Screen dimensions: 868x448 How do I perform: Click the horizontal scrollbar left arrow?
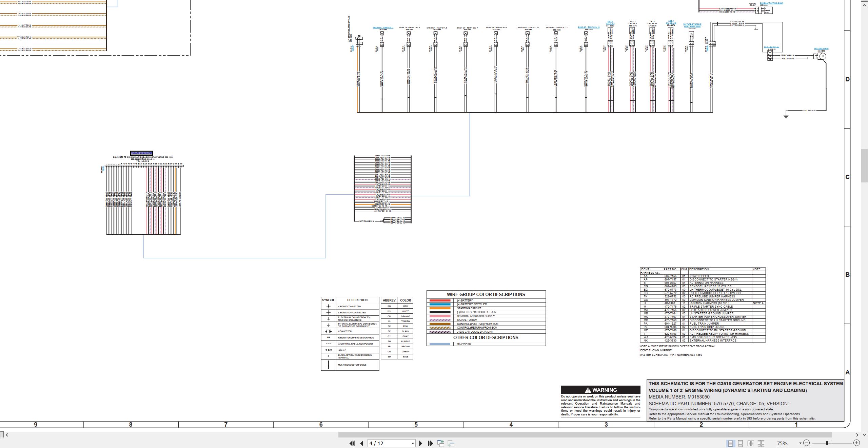[7, 435]
